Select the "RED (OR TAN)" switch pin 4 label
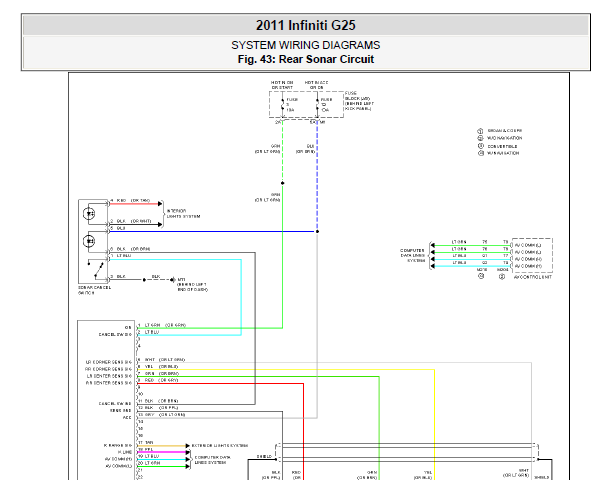This screenshot has height=480, width=606. pyautogui.click(x=133, y=201)
